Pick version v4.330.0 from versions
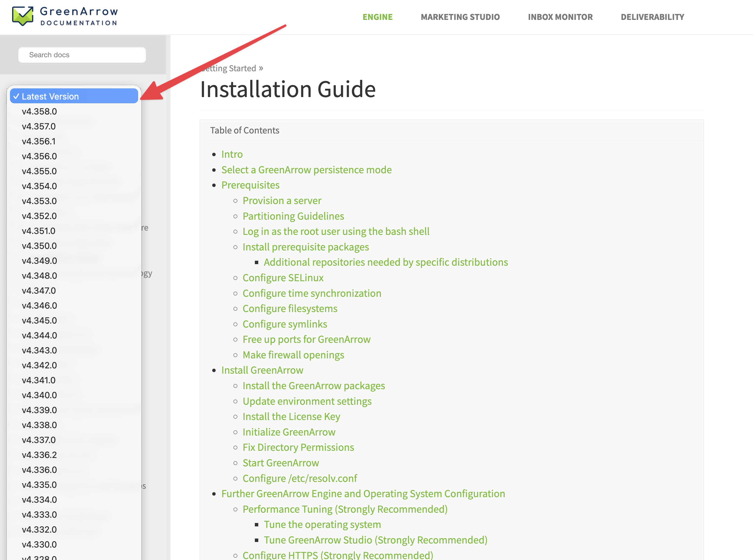The image size is (753, 560). [x=39, y=544]
